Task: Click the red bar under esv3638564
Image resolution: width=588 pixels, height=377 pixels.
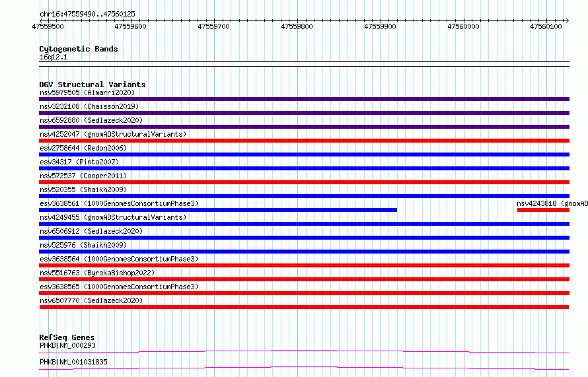Action: 304,265
